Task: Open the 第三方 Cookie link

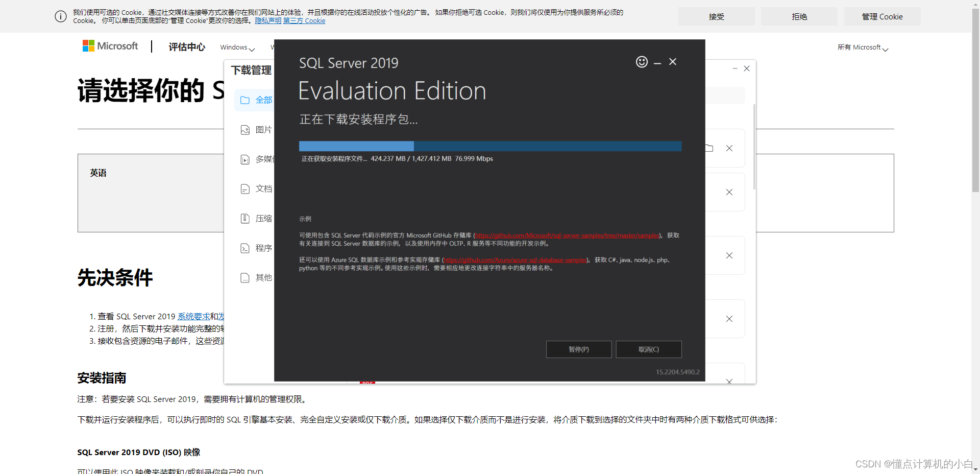Action: coord(304,21)
